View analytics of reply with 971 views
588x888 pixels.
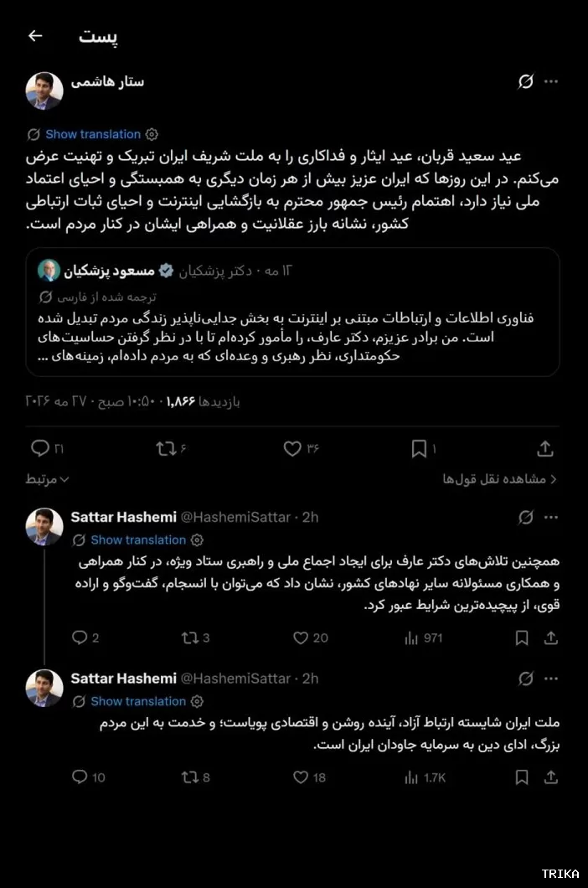(x=423, y=638)
